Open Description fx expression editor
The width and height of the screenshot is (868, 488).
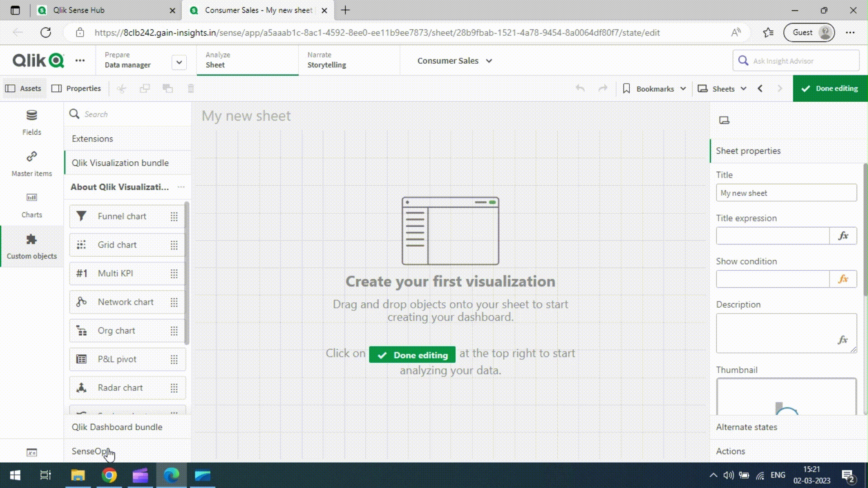click(x=843, y=340)
